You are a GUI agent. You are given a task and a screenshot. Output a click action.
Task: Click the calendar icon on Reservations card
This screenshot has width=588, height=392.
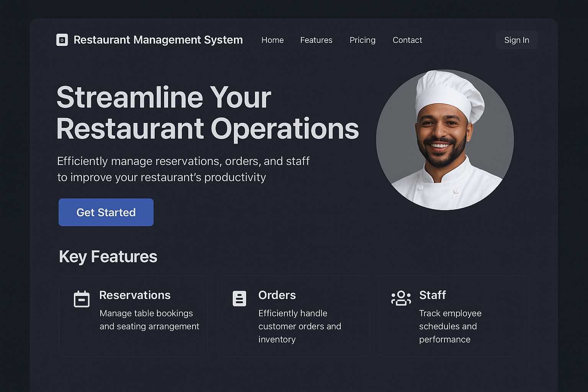(82, 299)
